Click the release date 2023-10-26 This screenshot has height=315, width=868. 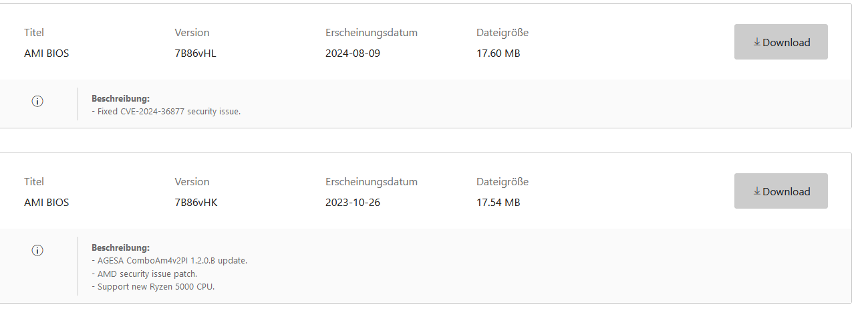point(352,203)
